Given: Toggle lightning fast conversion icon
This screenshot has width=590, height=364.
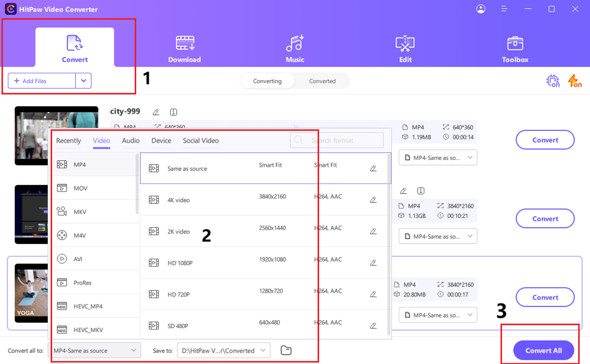Looking at the screenshot, I should point(575,81).
